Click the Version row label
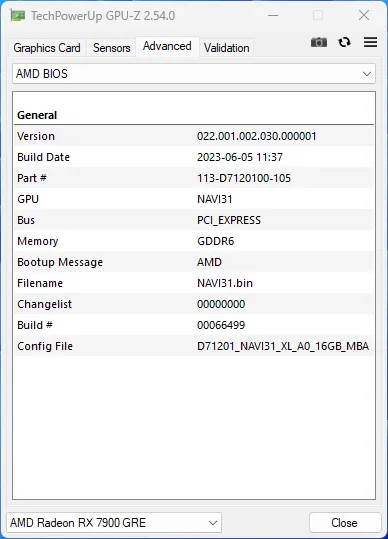The image size is (388, 539). pyautogui.click(x=36, y=136)
